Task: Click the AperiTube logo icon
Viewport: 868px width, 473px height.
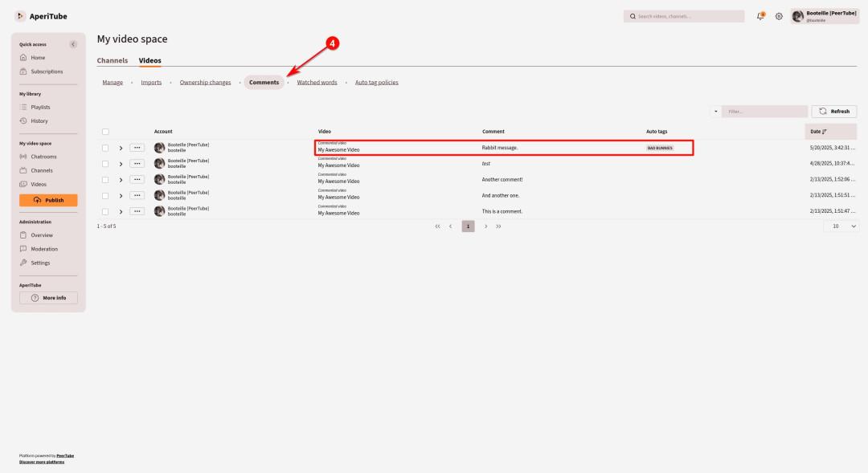Action: point(20,16)
